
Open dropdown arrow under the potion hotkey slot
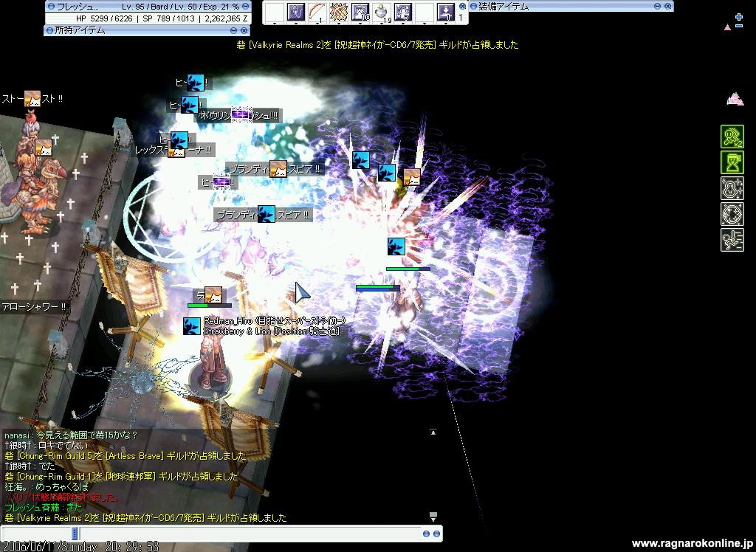(382, 23)
